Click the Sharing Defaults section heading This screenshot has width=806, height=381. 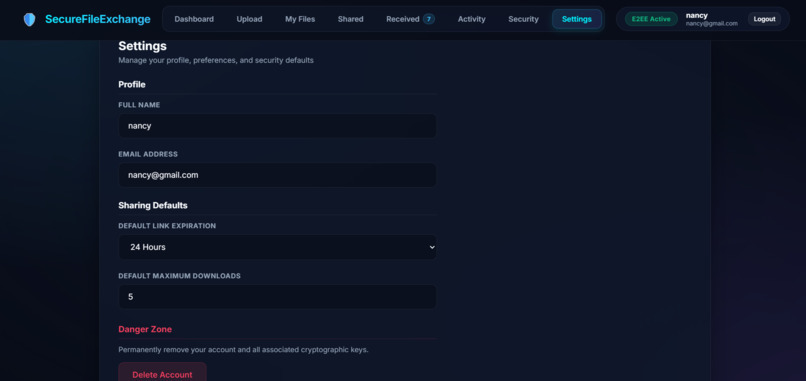pos(153,205)
